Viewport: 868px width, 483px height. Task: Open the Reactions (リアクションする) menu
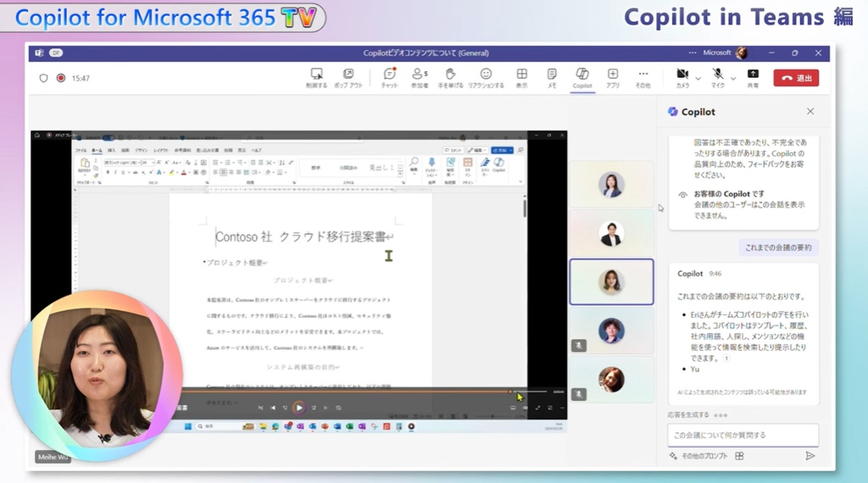point(486,78)
